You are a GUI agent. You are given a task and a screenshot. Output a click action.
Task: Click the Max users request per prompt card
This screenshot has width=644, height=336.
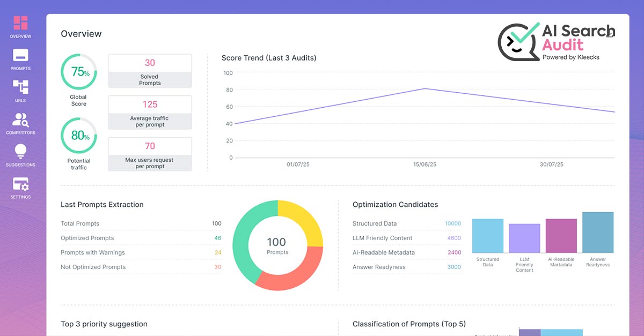click(x=150, y=154)
